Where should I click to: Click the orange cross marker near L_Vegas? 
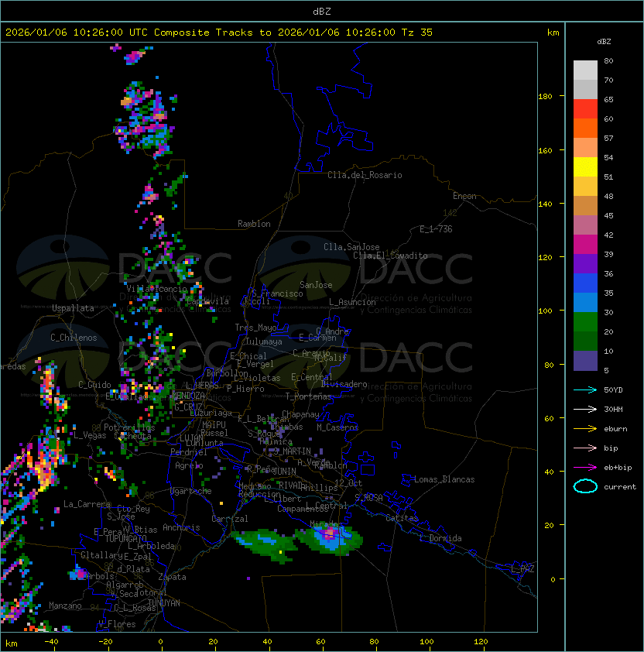(56, 448)
